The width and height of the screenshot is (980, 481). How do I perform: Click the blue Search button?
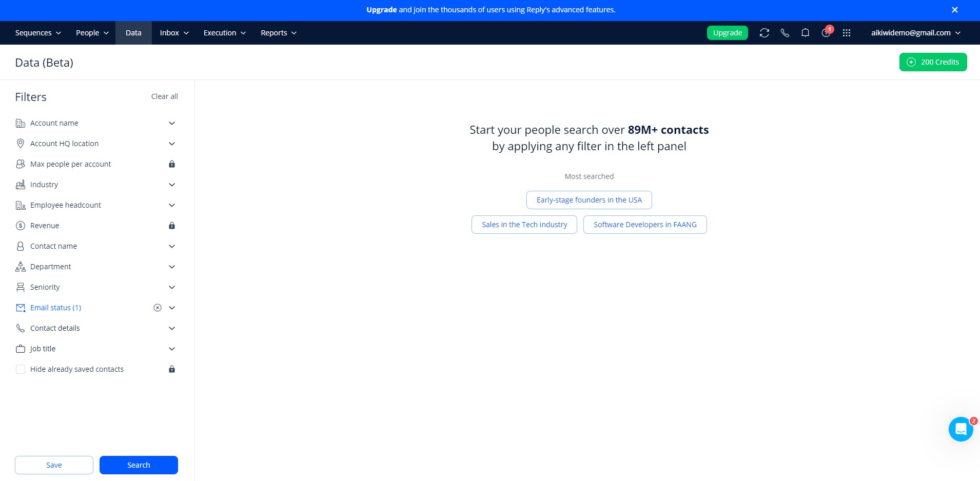pos(139,465)
